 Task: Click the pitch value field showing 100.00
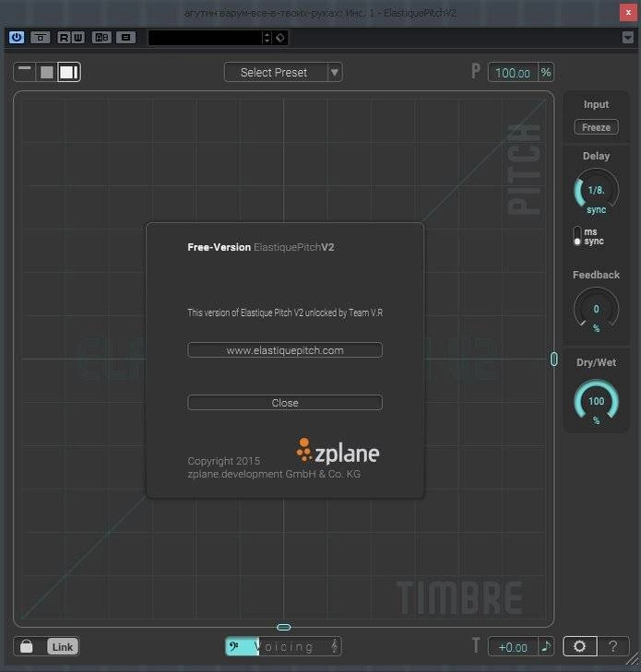tap(513, 73)
